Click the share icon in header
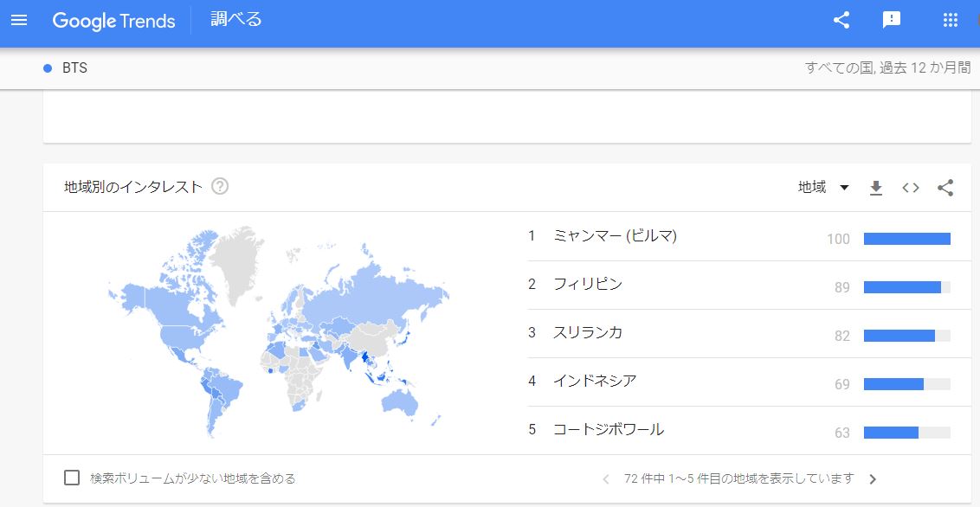The image size is (980, 507). coord(841,21)
